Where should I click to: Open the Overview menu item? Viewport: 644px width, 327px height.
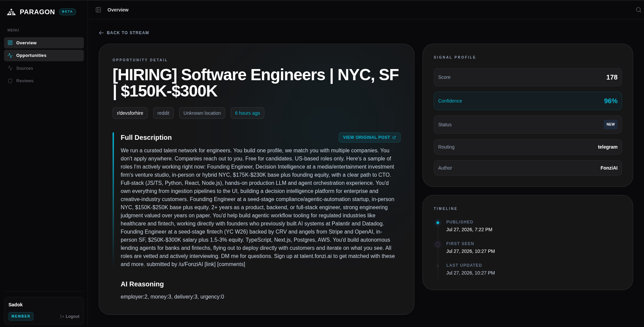(x=44, y=43)
